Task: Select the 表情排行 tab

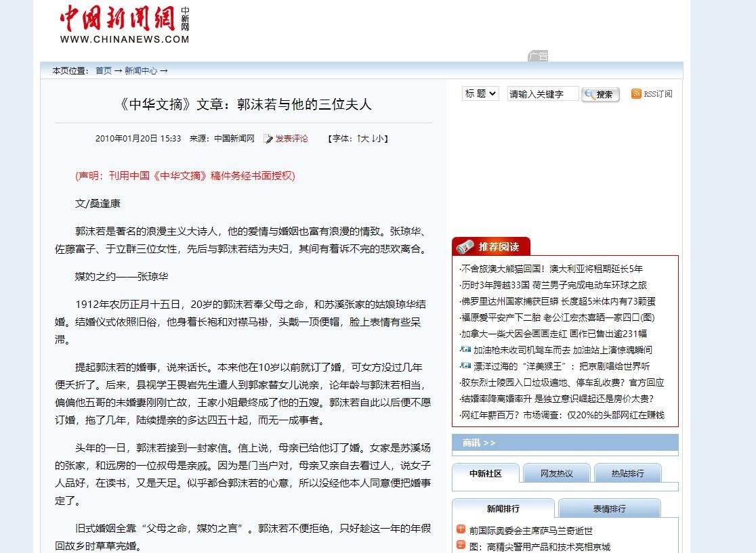Action: coord(610,509)
